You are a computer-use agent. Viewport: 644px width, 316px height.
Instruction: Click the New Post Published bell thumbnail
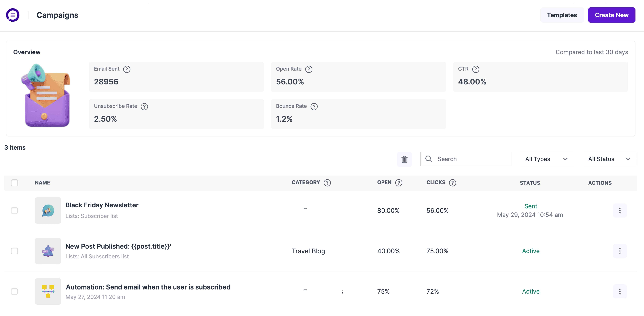click(x=48, y=251)
